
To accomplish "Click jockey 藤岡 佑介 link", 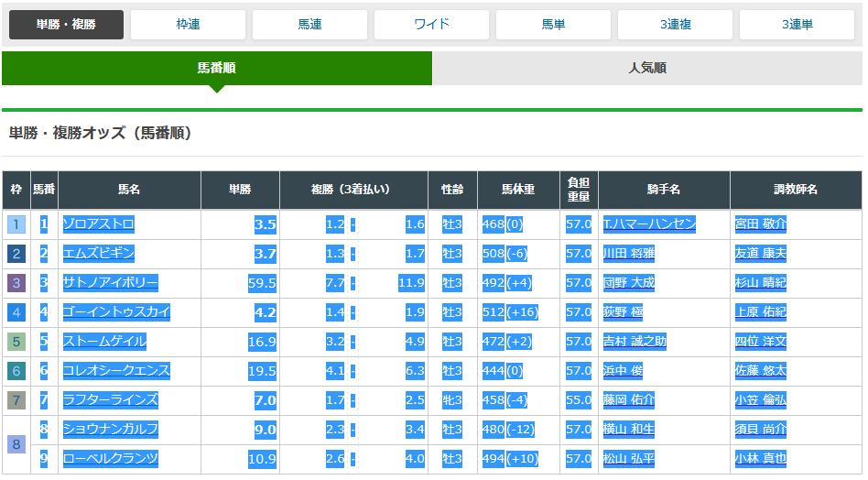I will (x=628, y=400).
